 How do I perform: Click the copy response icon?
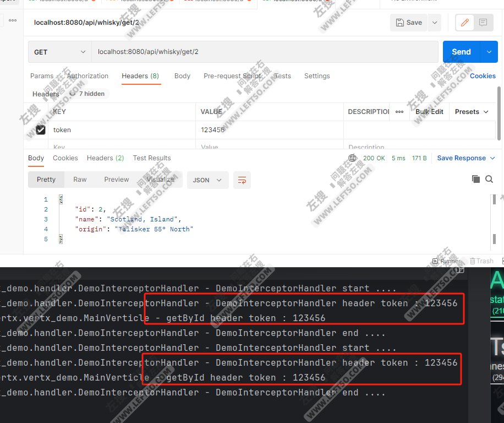tap(476, 180)
